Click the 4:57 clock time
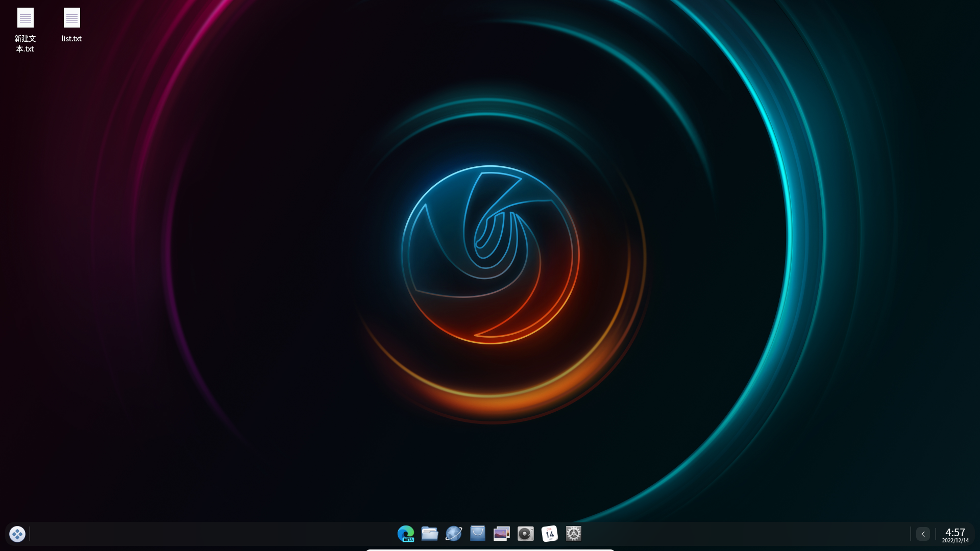The image size is (980, 551). [x=955, y=532]
